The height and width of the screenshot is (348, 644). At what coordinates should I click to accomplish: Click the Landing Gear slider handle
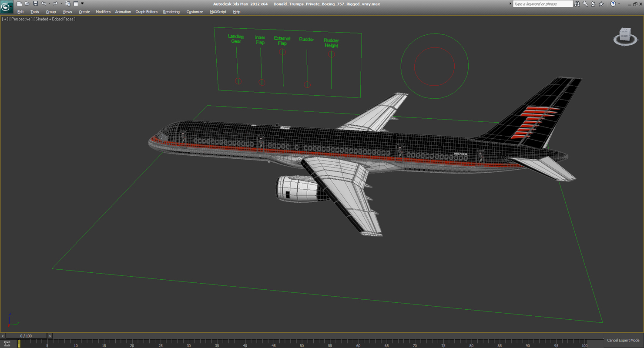[238, 81]
